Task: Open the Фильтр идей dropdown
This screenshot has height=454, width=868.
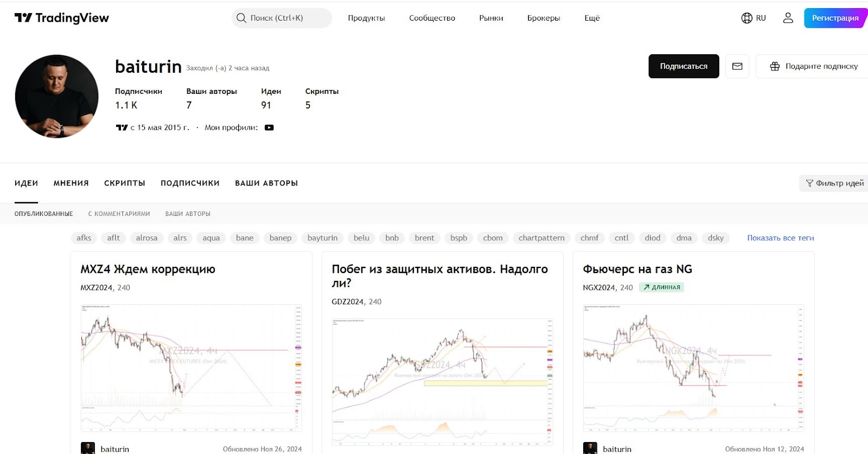Action: (x=834, y=183)
